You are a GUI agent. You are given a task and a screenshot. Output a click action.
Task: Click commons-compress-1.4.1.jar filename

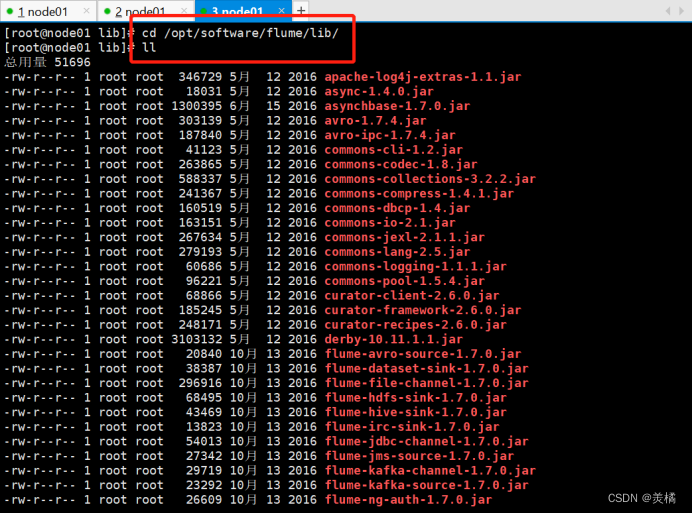[x=419, y=193]
